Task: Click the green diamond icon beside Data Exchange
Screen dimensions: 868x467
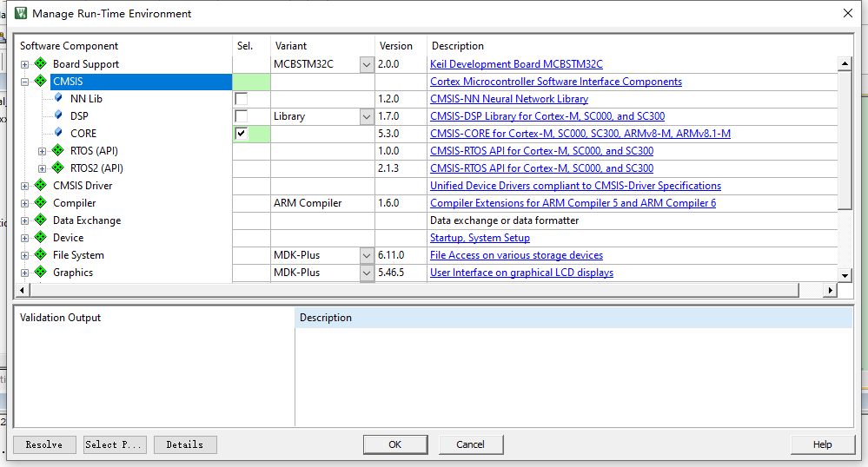Action: coord(41,220)
